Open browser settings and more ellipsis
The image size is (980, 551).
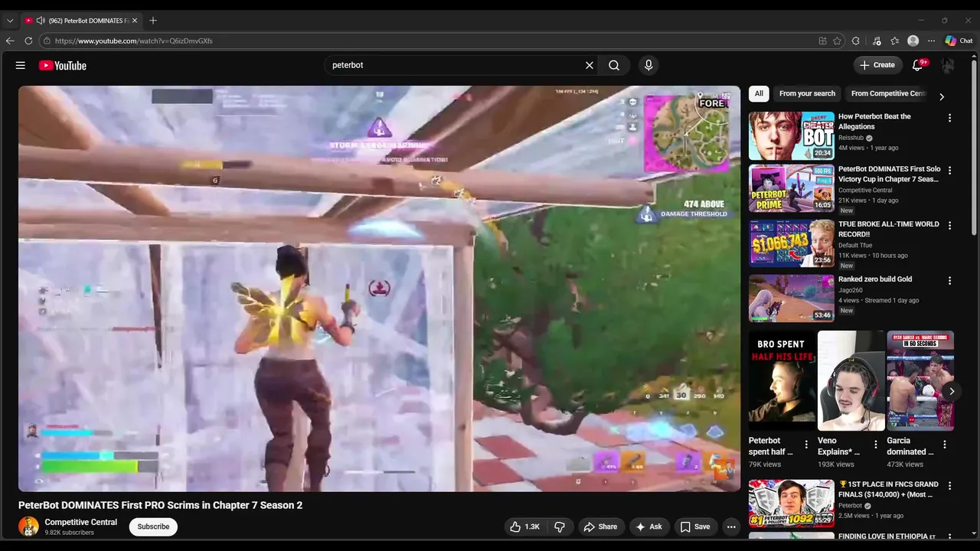[x=931, y=41]
